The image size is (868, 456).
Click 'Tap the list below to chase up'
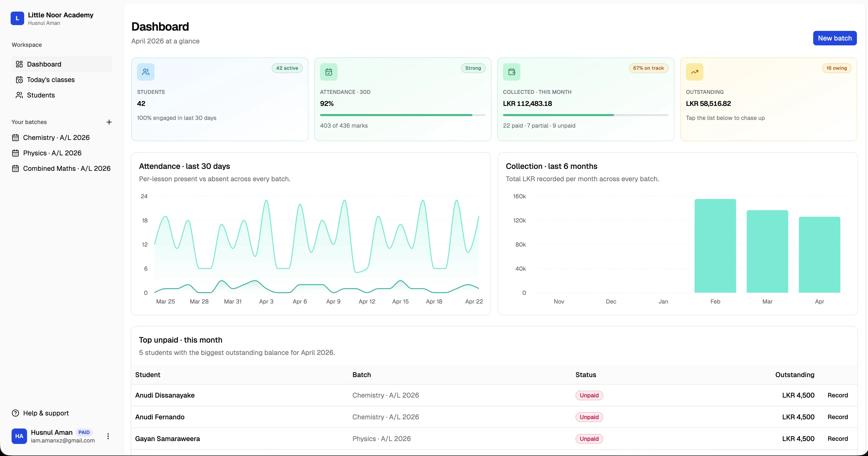pyautogui.click(x=725, y=118)
